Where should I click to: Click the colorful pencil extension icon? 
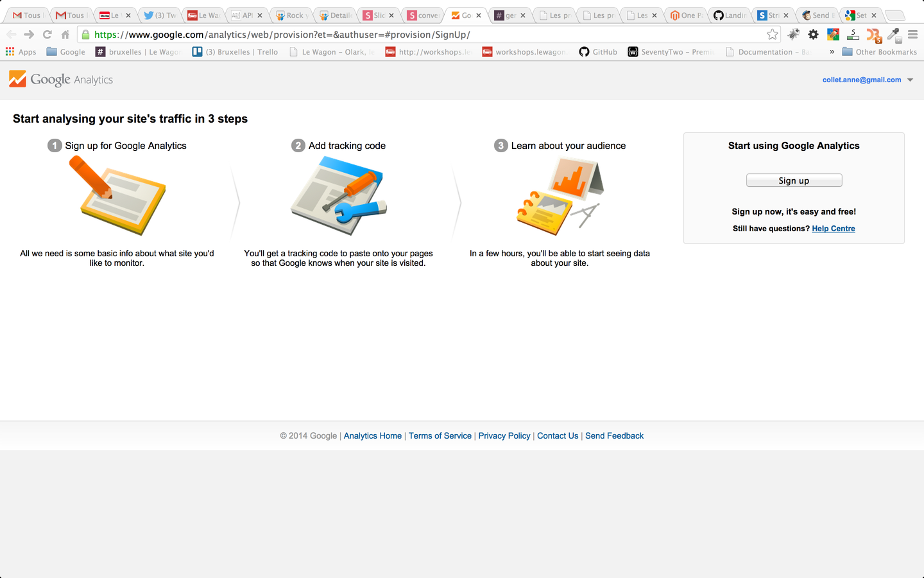(x=833, y=35)
